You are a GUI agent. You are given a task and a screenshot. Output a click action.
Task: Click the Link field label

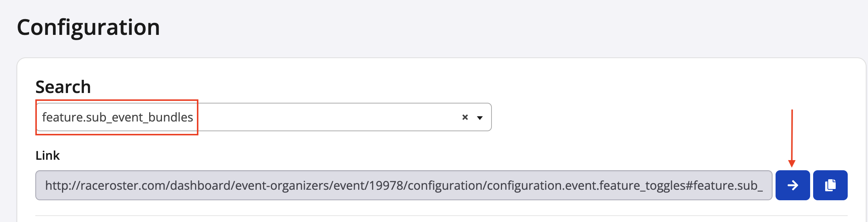tap(48, 155)
